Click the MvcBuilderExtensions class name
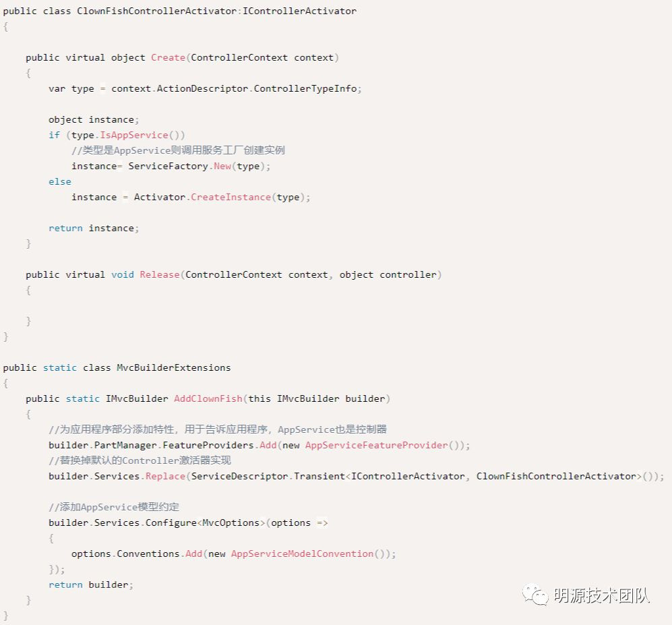The width and height of the screenshot is (672, 625). click(x=174, y=368)
